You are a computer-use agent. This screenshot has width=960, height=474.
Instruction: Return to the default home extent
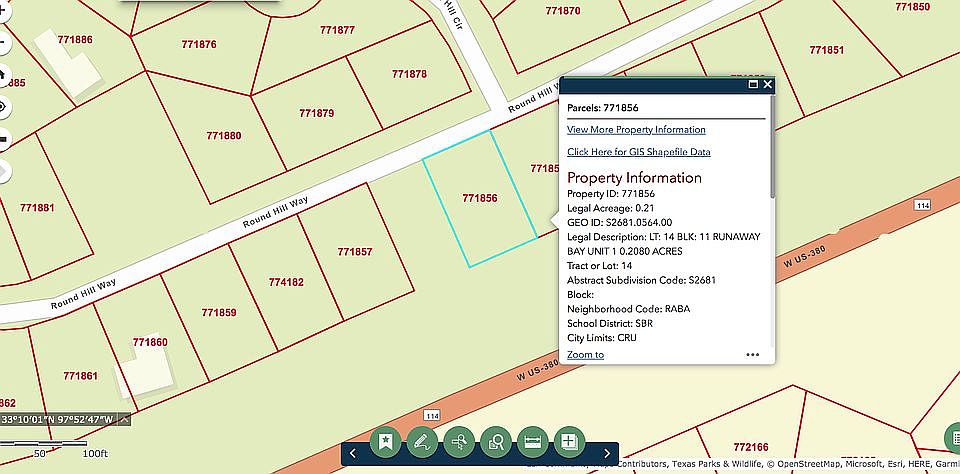[2, 75]
